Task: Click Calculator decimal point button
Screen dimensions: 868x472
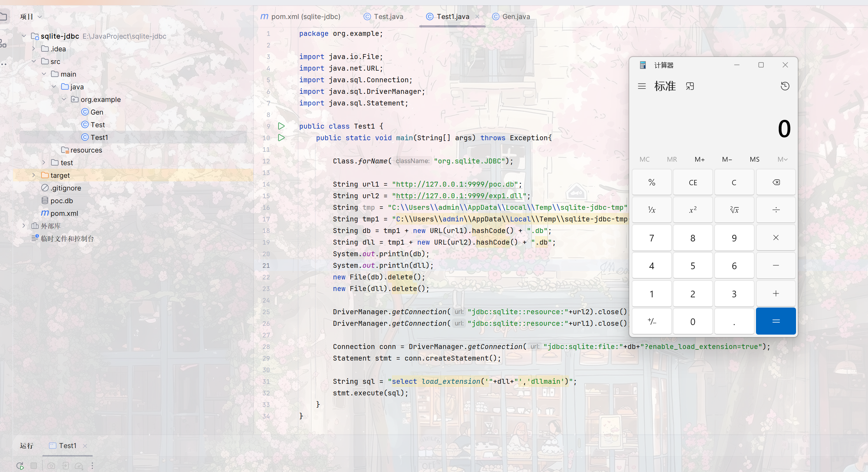Action: click(x=734, y=321)
